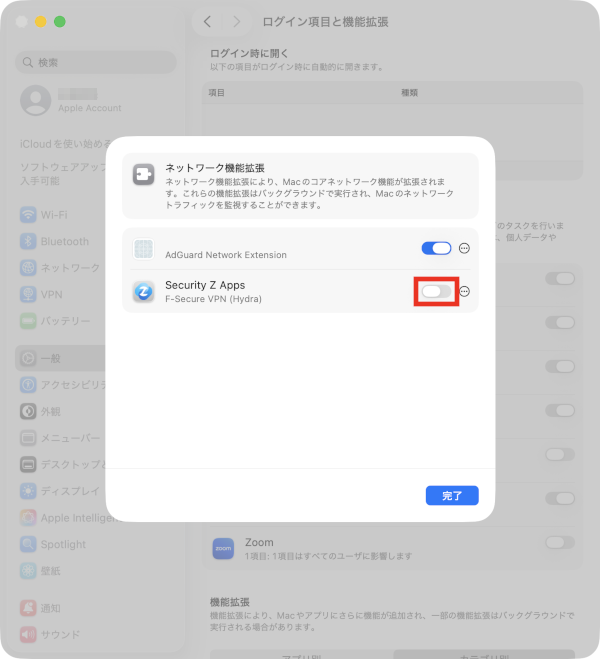Image resolution: width=600 pixels, height=659 pixels.
Task: Open more options for AdGuard Network Extension
Action: [464, 248]
